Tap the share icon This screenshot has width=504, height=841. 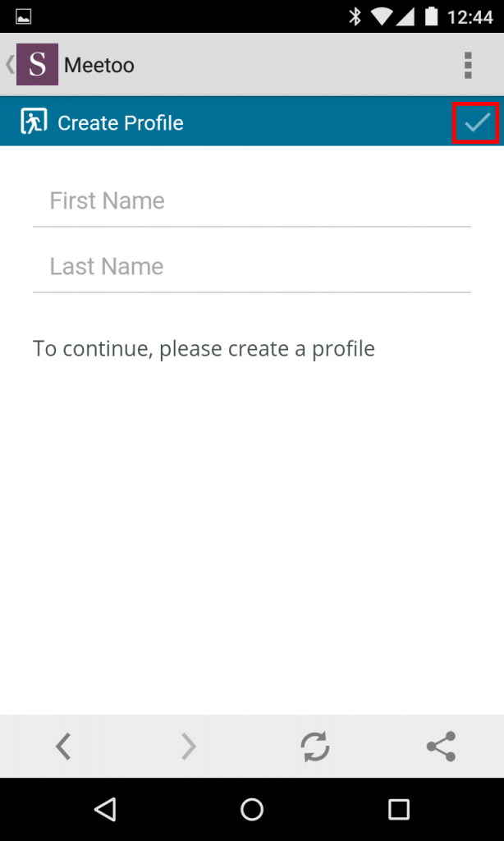(441, 746)
